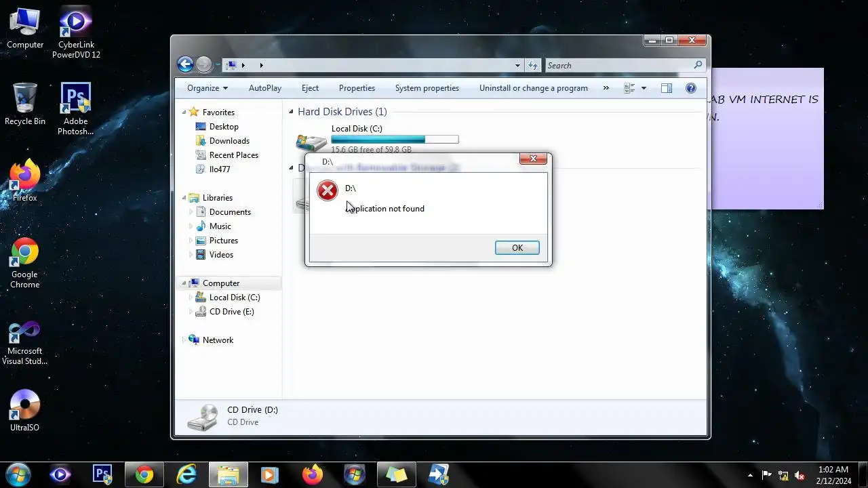Open Firefox desktop shortcut
Image resolution: width=868 pixels, height=488 pixels.
pyautogui.click(x=25, y=181)
